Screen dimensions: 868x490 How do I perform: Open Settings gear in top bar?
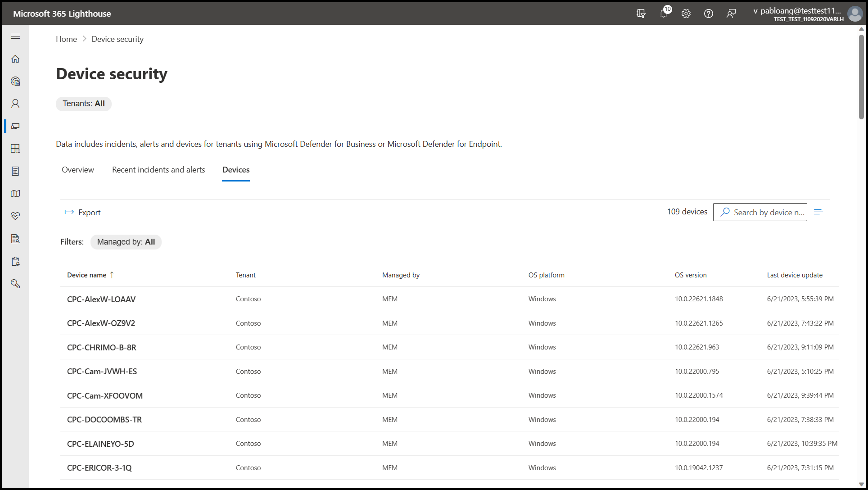coord(686,14)
